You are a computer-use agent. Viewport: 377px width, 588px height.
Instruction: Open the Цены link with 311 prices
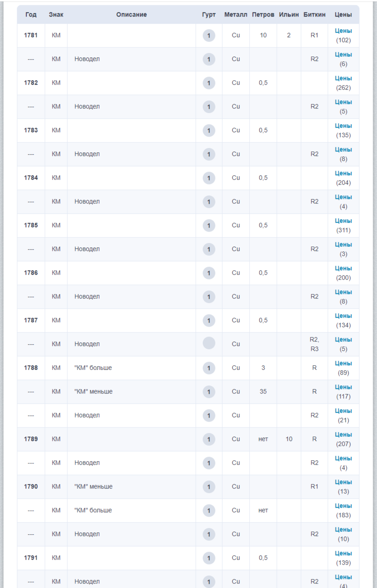coord(343,221)
